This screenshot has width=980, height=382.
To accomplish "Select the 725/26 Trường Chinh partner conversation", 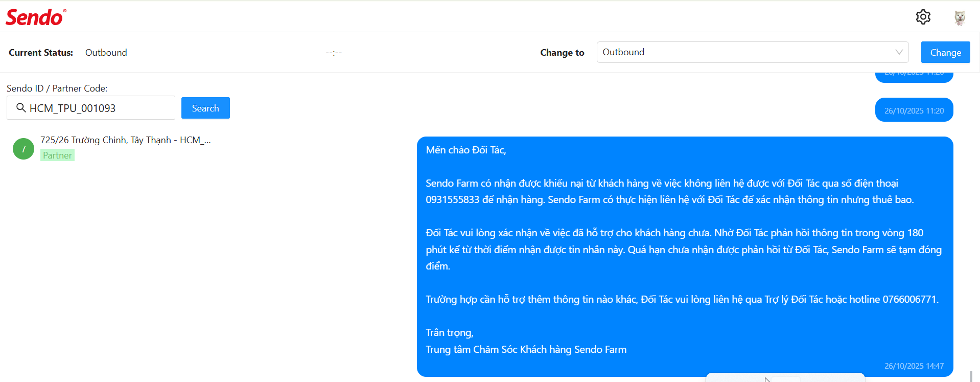I will (x=133, y=148).
